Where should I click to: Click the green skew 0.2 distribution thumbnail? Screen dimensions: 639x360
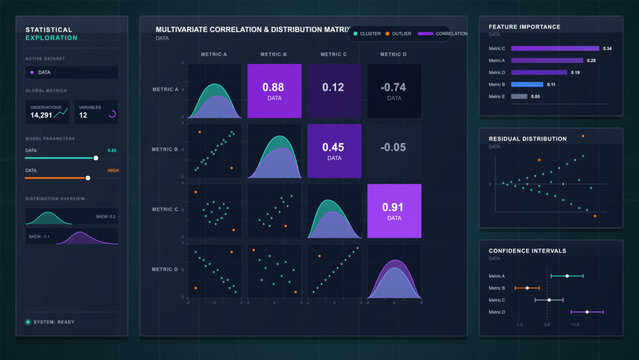[72, 216]
